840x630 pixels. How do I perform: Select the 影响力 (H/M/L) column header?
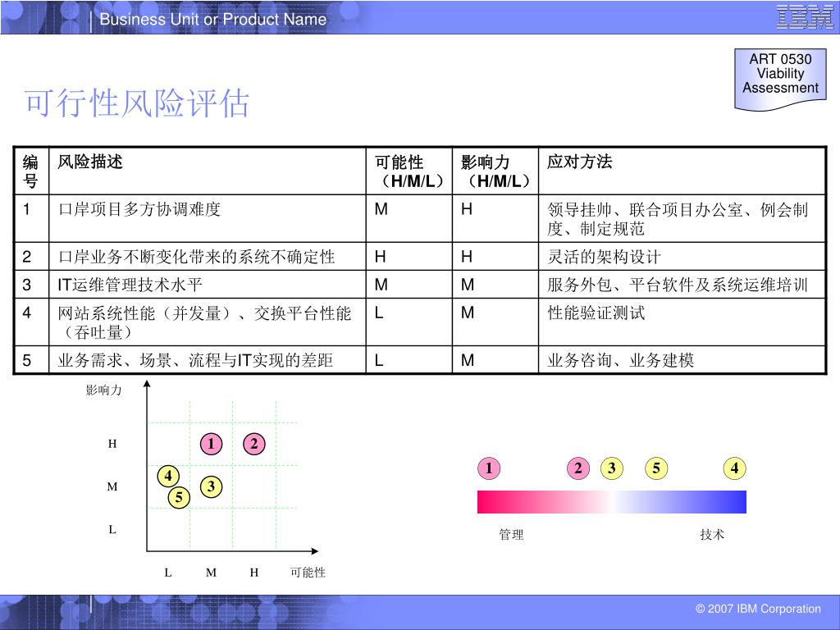tap(495, 171)
